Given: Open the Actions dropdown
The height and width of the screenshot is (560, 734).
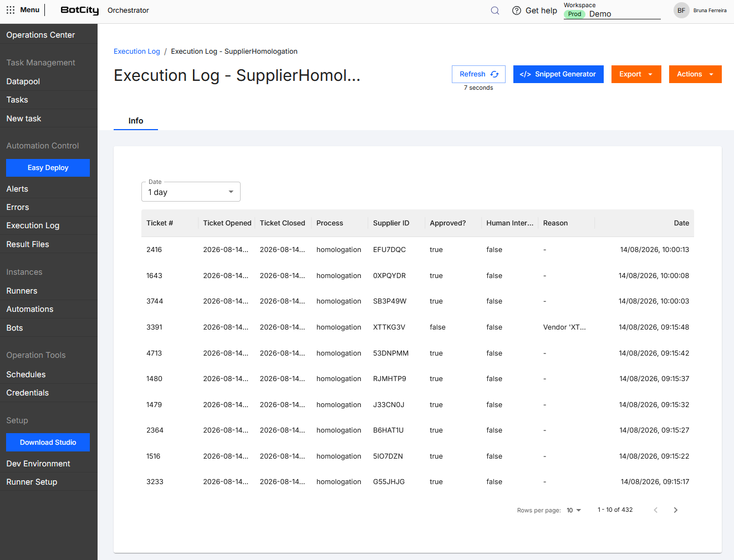Looking at the screenshot, I should [695, 74].
